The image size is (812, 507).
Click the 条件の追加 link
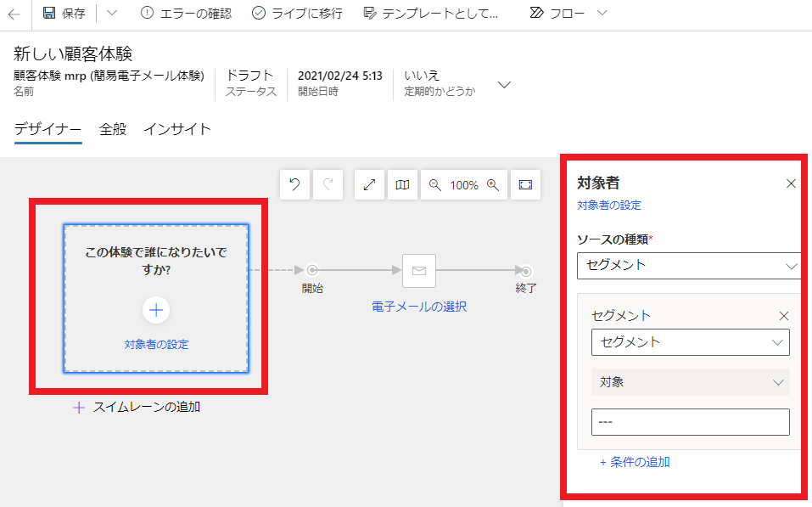coord(635,462)
